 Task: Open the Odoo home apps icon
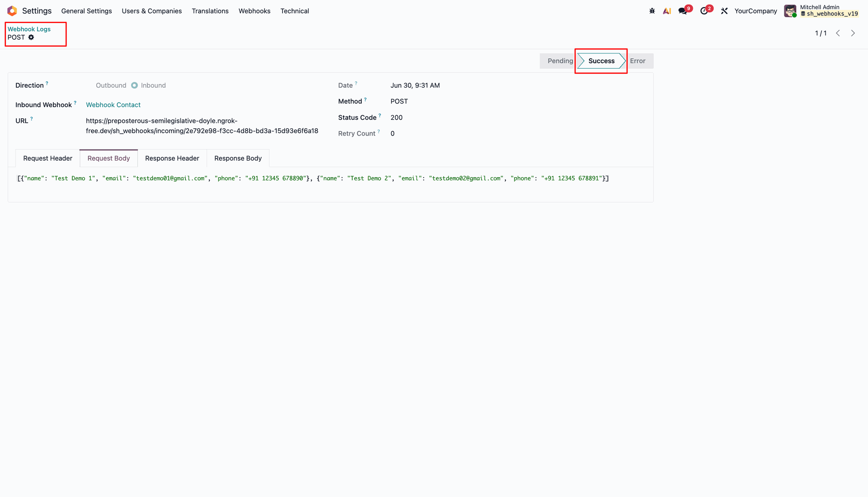click(12, 11)
